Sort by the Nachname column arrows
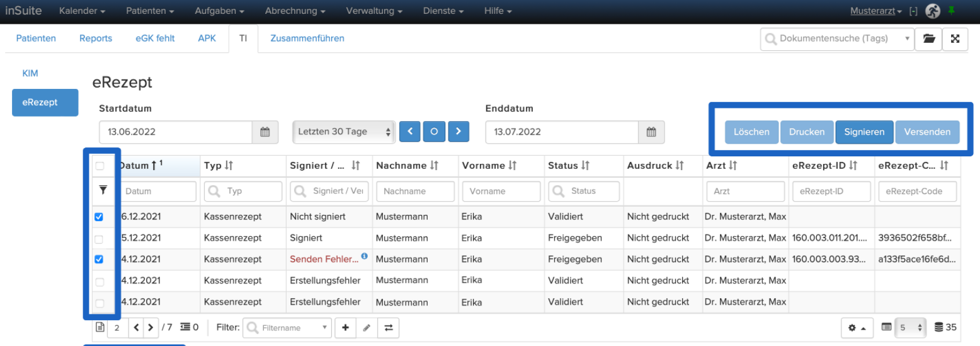This screenshot has width=980, height=346. point(434,166)
